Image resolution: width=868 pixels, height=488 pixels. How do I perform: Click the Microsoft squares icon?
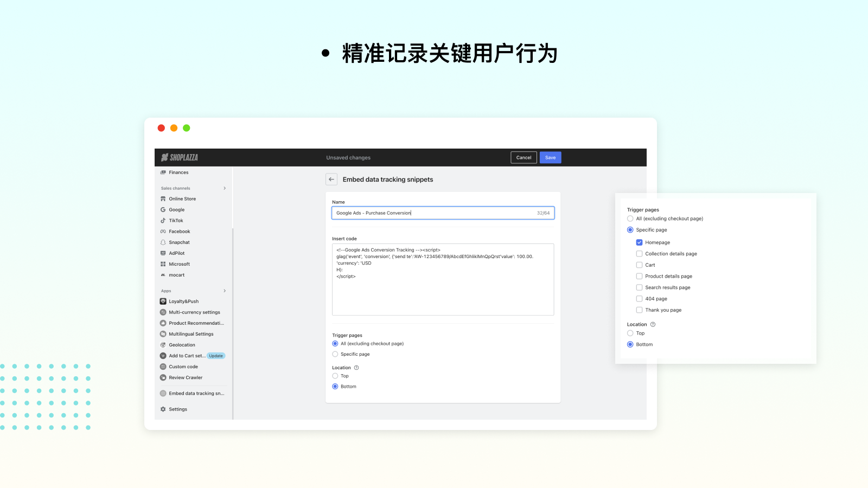[163, 264]
